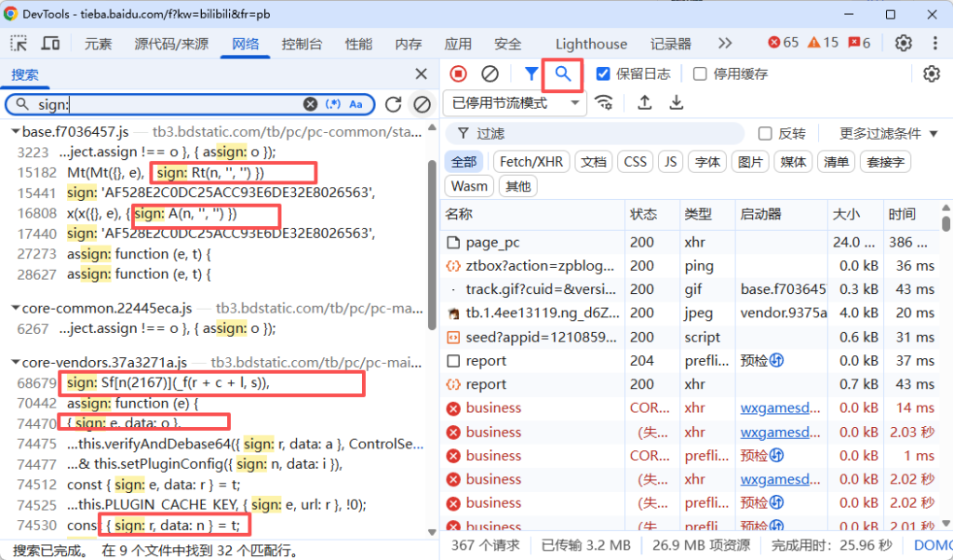Open the 已停用节流模式 throttling dropdown
The height and width of the screenshot is (560, 953).
[x=516, y=102]
